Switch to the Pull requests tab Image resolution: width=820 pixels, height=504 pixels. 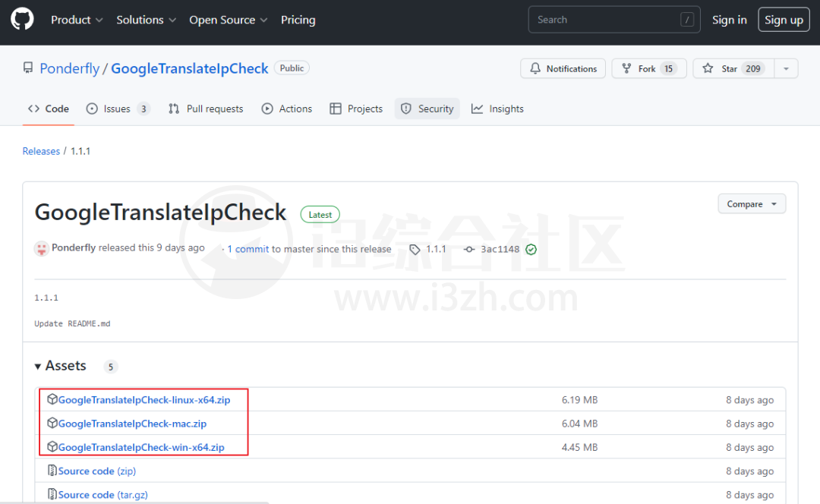[206, 109]
